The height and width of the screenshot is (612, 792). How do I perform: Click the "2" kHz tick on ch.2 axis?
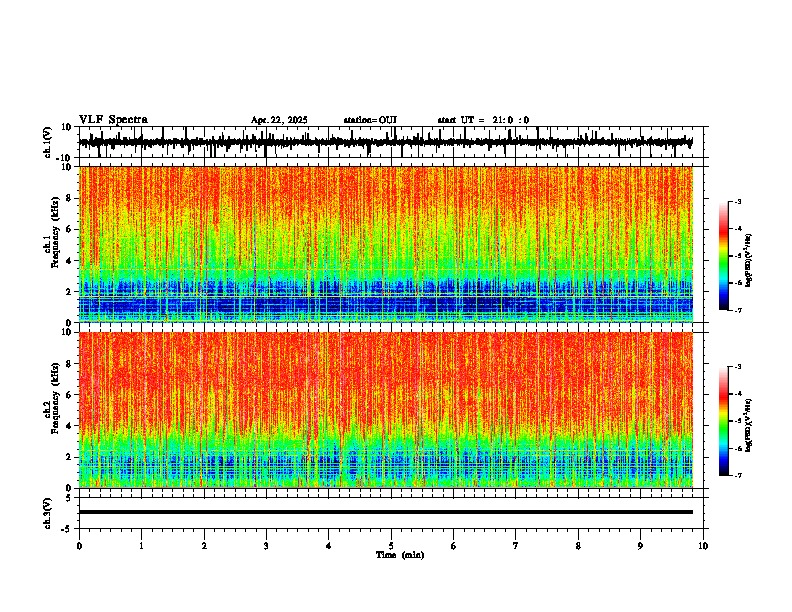pyautogui.click(x=69, y=457)
